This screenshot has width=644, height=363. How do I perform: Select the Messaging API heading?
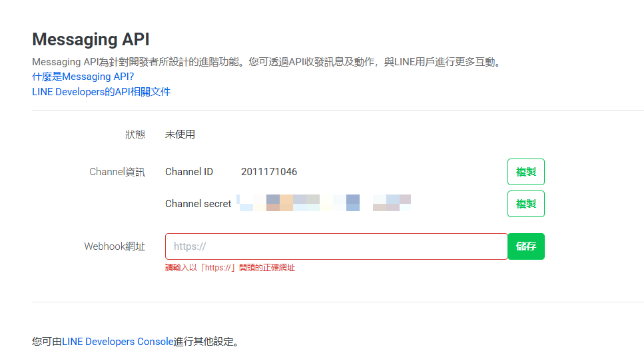[91, 39]
